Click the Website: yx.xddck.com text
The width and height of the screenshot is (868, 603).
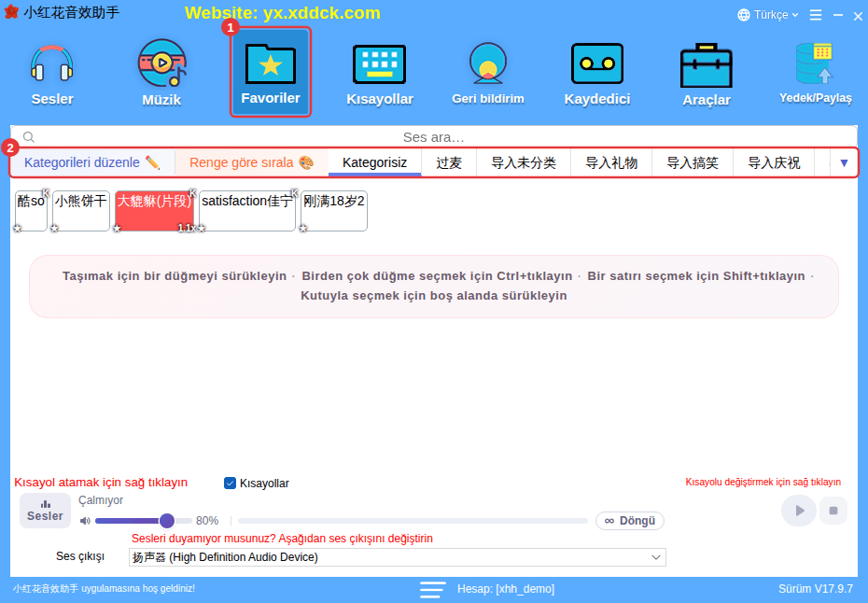pos(283,13)
